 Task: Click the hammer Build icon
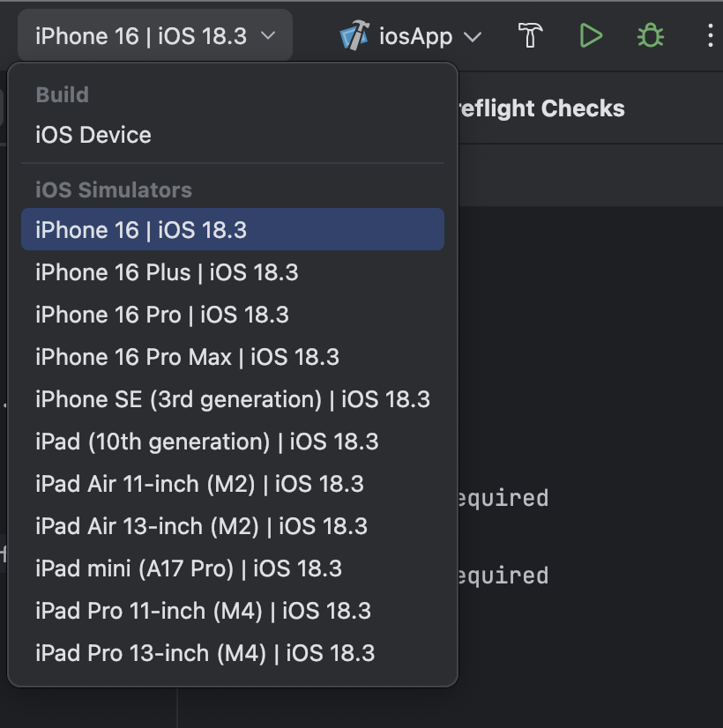point(530,36)
